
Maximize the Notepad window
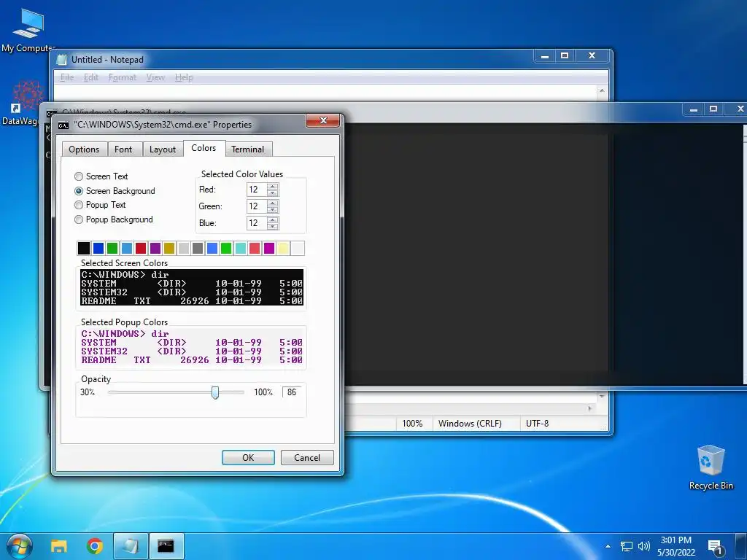[565, 56]
